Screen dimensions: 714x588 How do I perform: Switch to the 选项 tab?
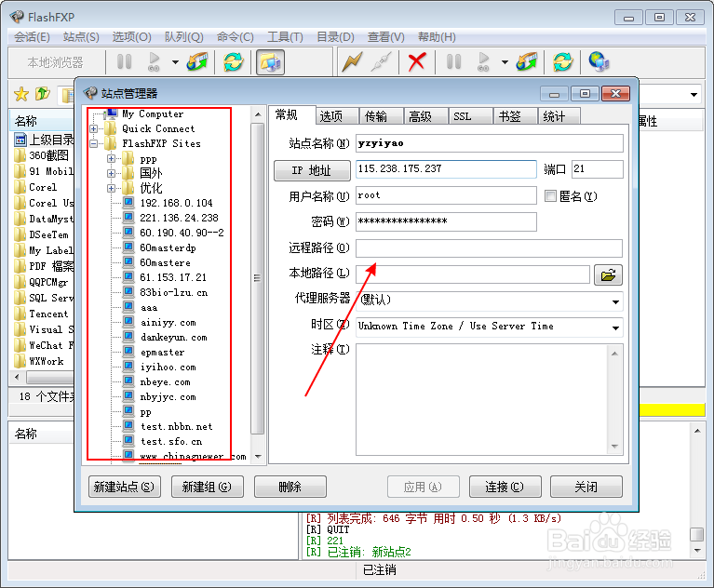point(336,116)
